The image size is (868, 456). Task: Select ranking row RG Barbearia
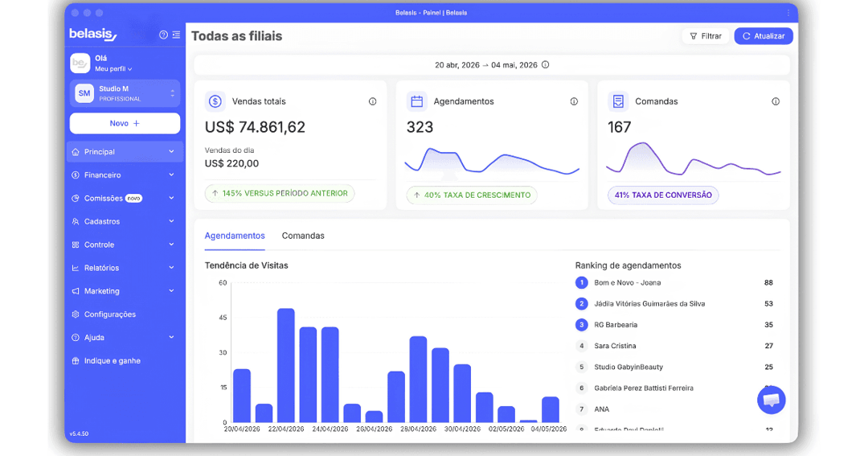coord(674,325)
